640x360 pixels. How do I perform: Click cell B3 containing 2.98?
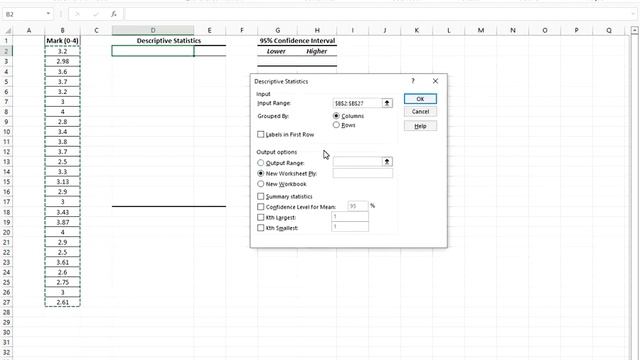62,61
